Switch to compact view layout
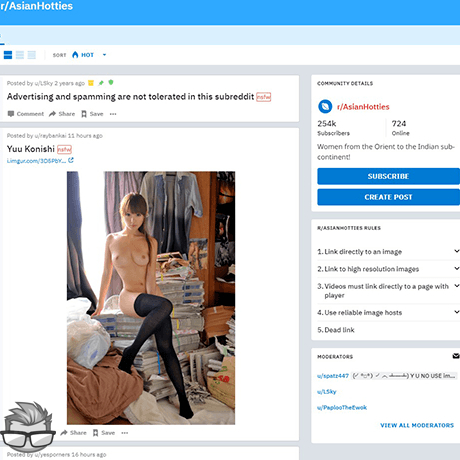The image size is (460, 460). click(x=32, y=55)
